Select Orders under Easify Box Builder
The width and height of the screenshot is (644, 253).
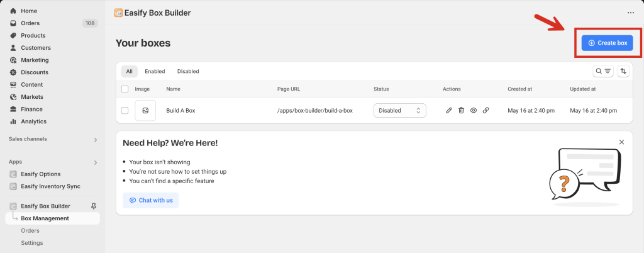[x=30, y=231]
